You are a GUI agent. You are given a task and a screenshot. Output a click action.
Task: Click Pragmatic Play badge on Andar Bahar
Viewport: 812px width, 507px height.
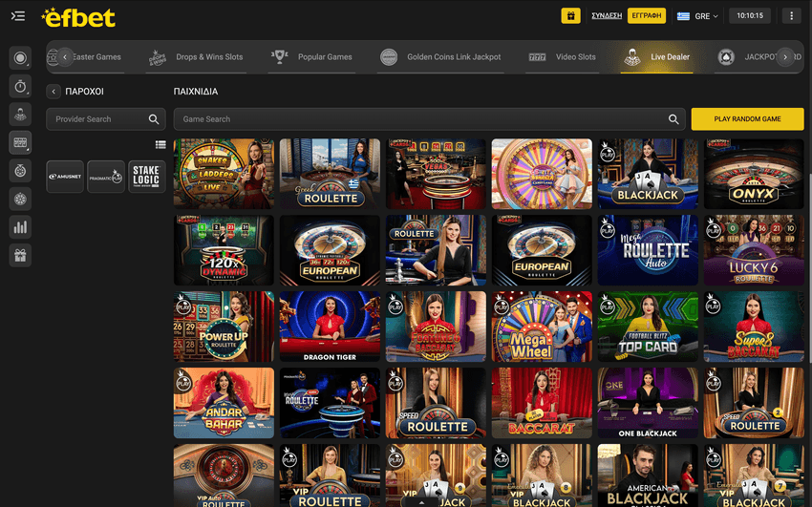click(183, 381)
